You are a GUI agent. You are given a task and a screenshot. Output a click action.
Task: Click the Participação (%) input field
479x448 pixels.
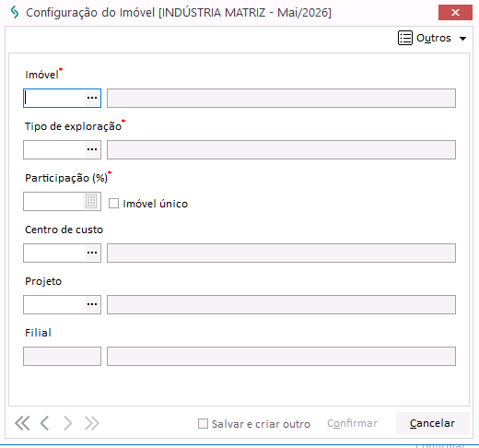coord(54,201)
